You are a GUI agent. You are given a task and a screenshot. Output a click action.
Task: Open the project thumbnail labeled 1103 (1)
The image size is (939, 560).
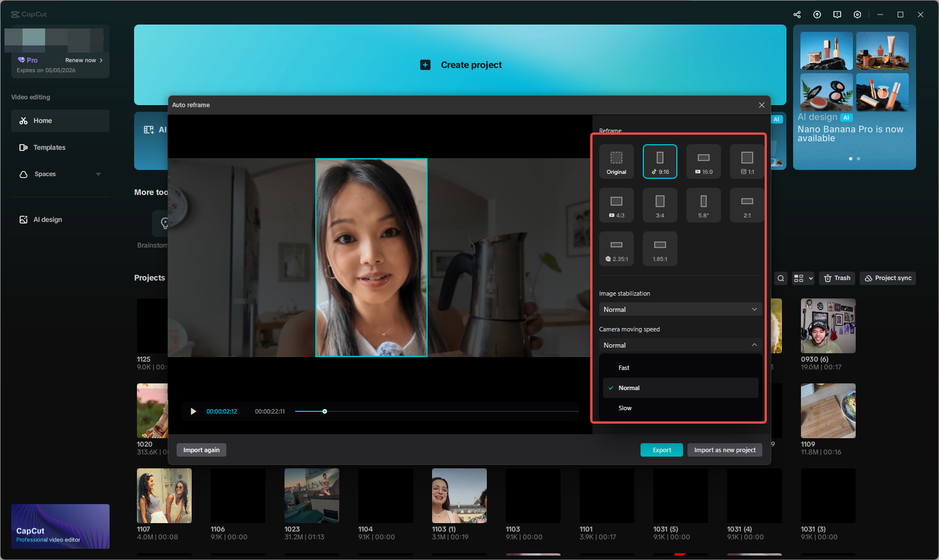pos(458,495)
